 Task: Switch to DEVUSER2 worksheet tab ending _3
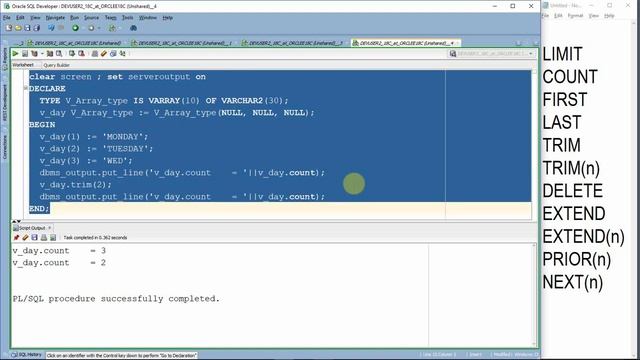pyautogui.click(x=293, y=43)
